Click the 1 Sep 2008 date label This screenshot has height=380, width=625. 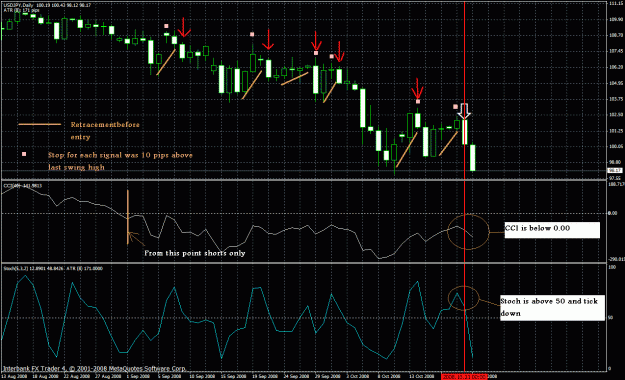(x=139, y=376)
